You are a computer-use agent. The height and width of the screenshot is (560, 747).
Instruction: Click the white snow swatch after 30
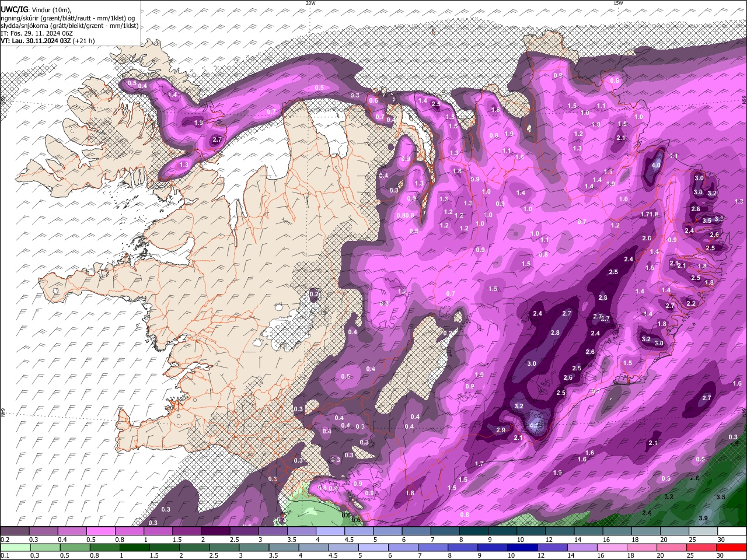tap(732, 531)
